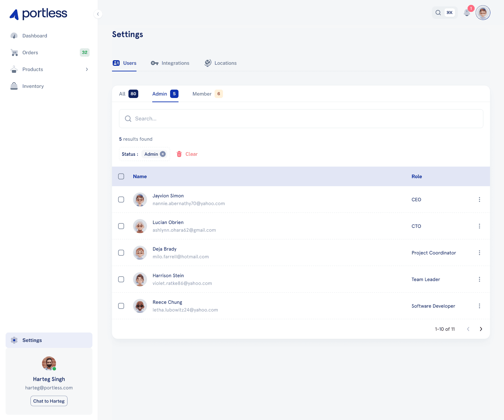Click the magnifier icon in users search
Screen dimensions: 504x420
click(x=128, y=119)
